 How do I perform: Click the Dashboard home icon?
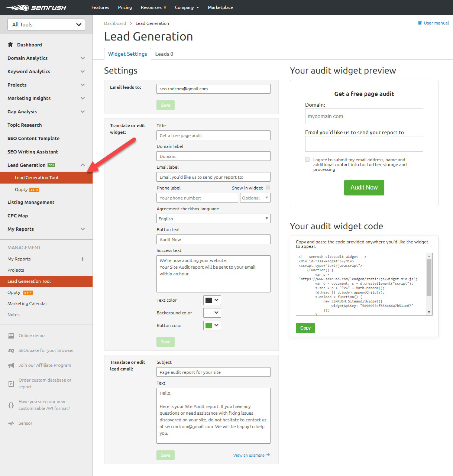pos(10,45)
